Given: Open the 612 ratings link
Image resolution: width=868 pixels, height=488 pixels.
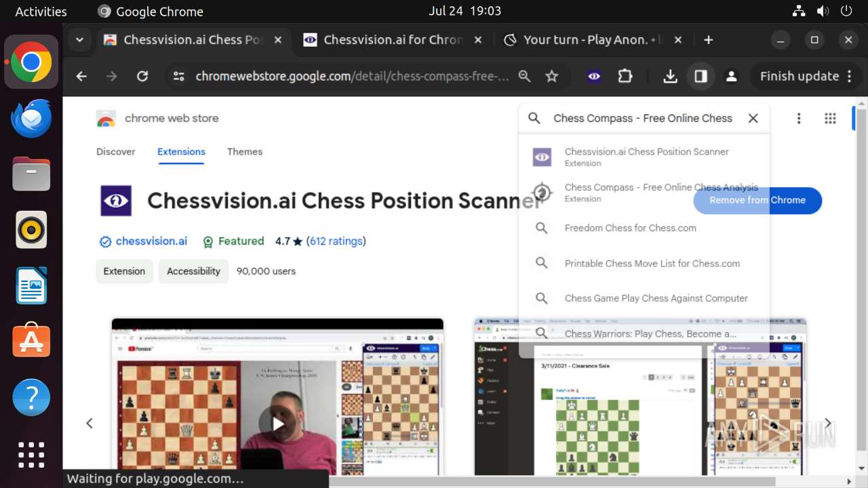Looking at the screenshot, I should click(336, 241).
